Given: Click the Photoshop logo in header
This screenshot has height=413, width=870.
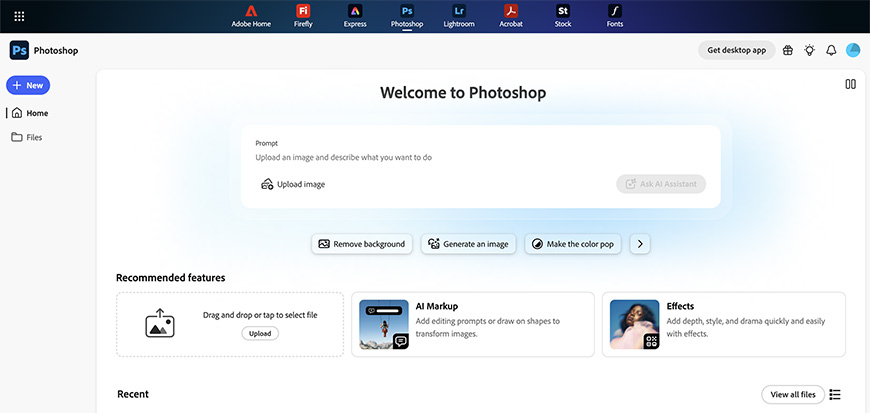Looking at the screenshot, I should [19, 51].
